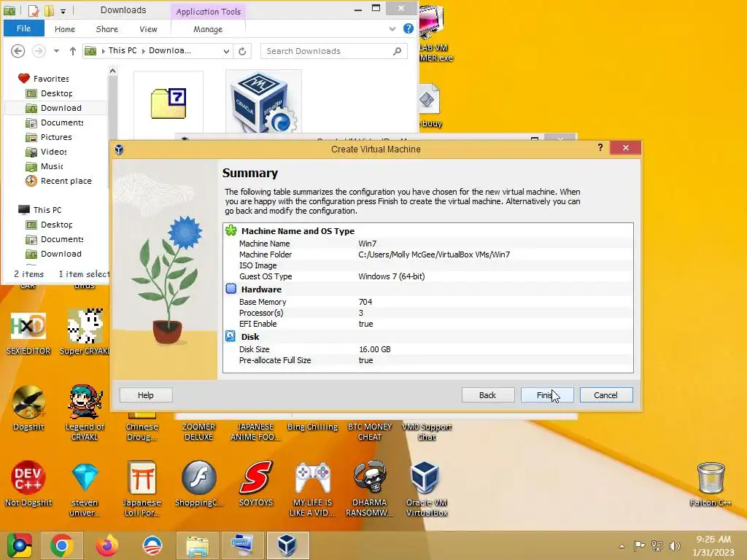Select the Not Dogshit Dev-C++ icon

coord(28,484)
